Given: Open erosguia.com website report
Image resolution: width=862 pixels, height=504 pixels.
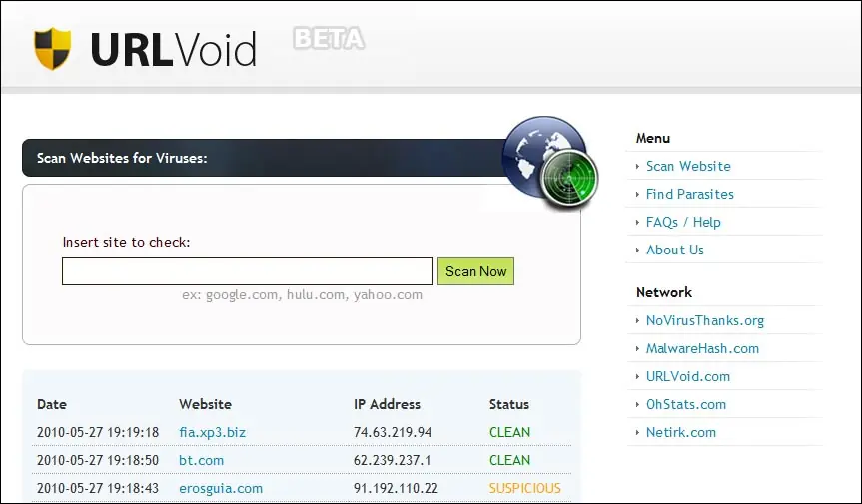Looking at the screenshot, I should point(221,489).
